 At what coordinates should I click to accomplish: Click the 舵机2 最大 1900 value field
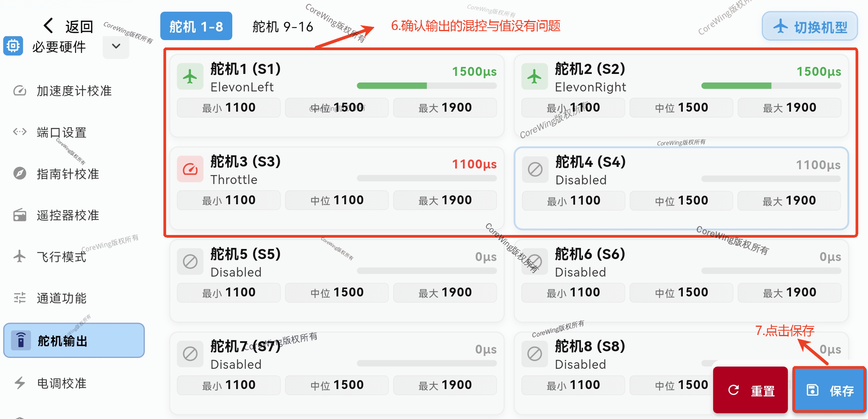pyautogui.click(x=789, y=108)
